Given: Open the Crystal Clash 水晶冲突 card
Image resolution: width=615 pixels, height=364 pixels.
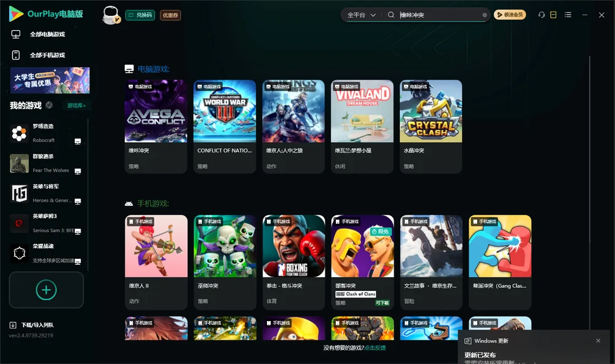Looking at the screenshot, I should tap(431, 126).
